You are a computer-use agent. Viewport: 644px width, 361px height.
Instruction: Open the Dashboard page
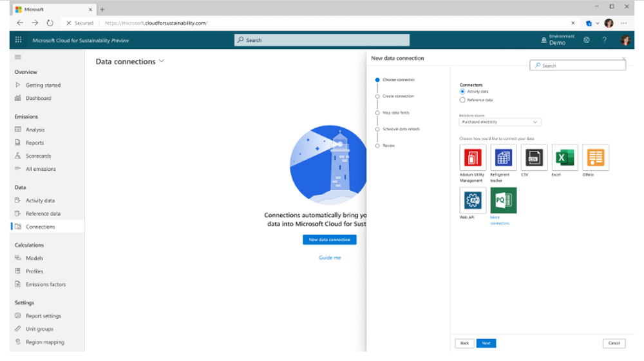point(38,98)
